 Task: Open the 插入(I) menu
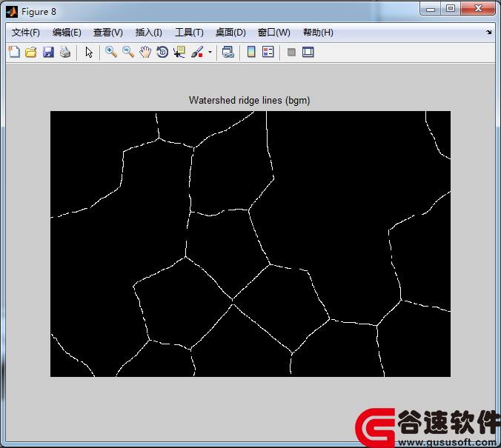148,33
